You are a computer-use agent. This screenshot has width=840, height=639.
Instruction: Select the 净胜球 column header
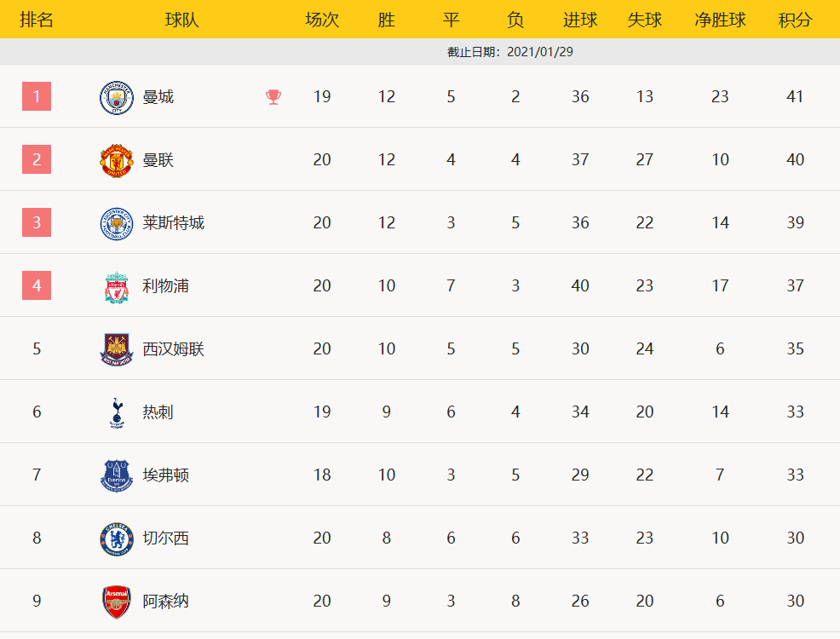[x=720, y=20]
